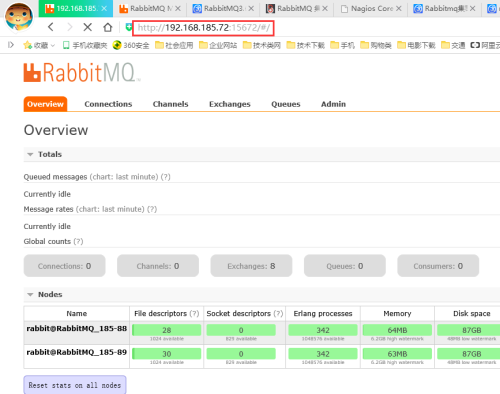Screen dimensions: 500x394
Task: Open help for Socket descriptors column
Action: click(278, 313)
